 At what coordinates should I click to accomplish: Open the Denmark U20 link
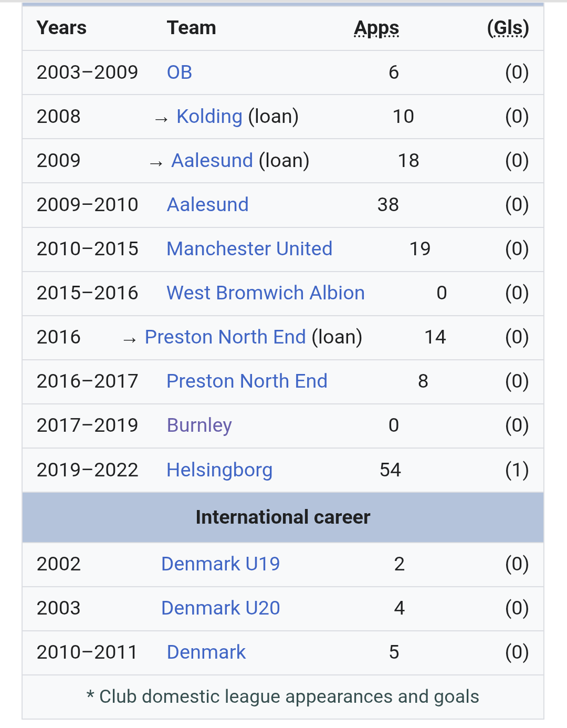tap(220, 608)
